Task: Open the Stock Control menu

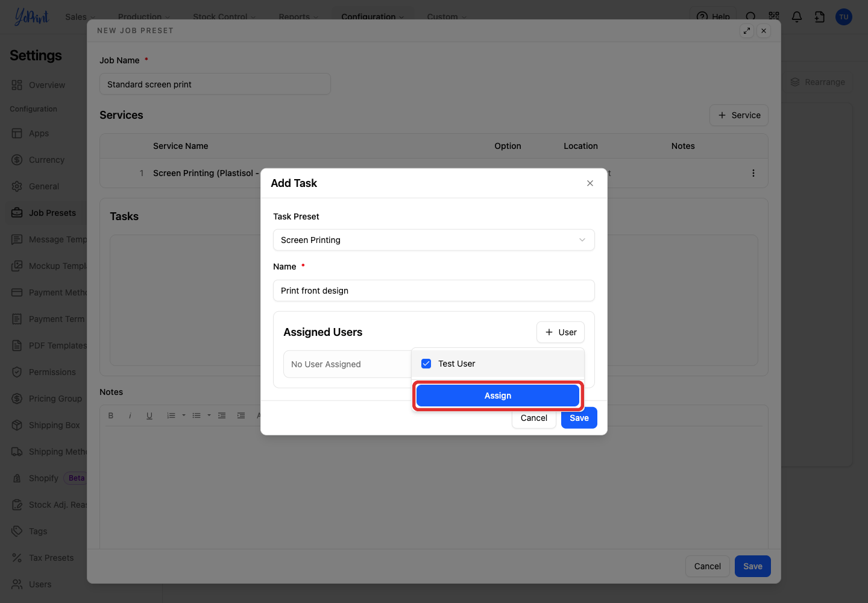Action: [x=224, y=17]
